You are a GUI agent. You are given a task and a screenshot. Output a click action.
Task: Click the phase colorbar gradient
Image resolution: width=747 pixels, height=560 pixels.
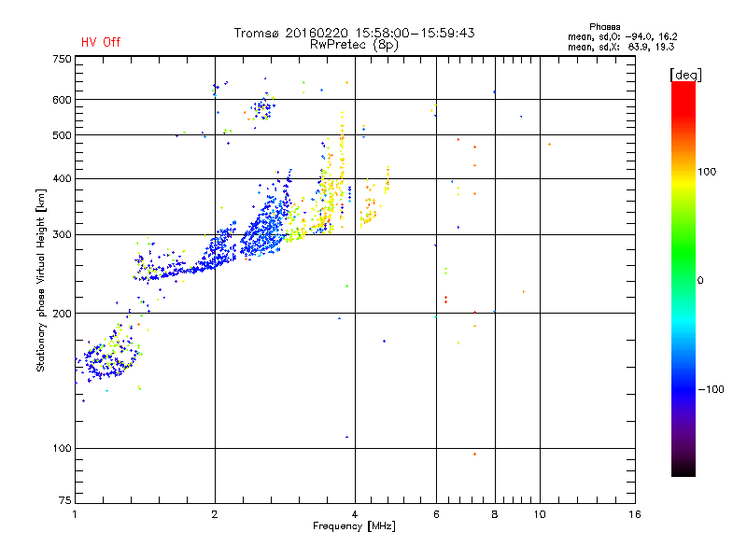684,278
